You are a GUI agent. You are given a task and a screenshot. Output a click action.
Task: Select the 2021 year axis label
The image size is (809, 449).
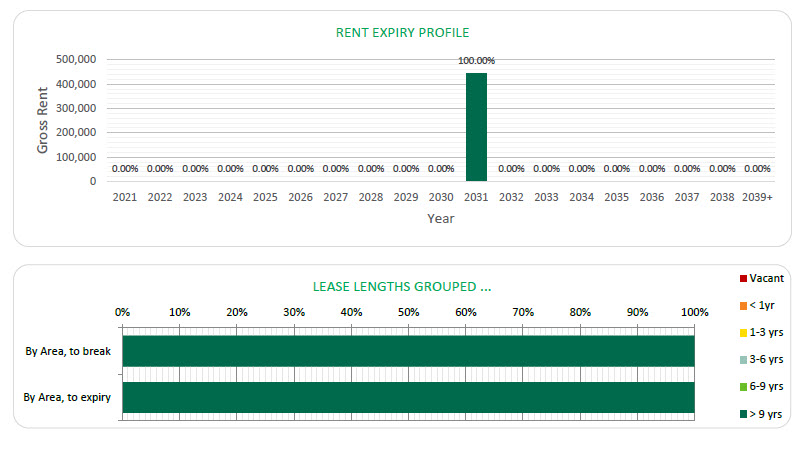(x=125, y=197)
